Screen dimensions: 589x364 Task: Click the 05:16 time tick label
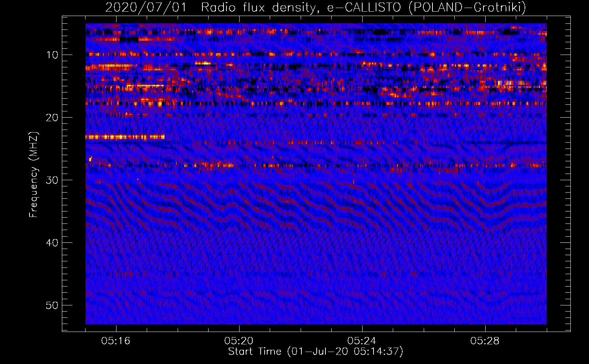[116, 341]
